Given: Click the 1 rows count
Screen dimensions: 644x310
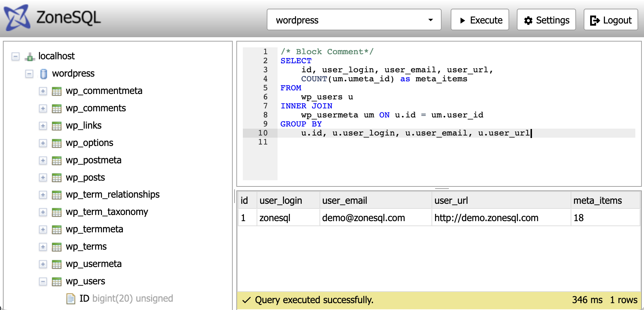Looking at the screenshot, I should pos(624,300).
